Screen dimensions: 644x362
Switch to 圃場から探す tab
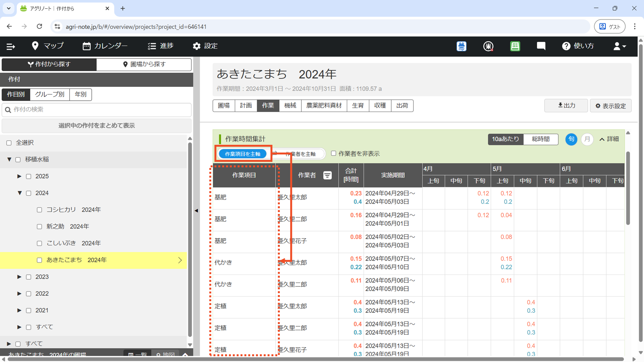click(x=144, y=64)
